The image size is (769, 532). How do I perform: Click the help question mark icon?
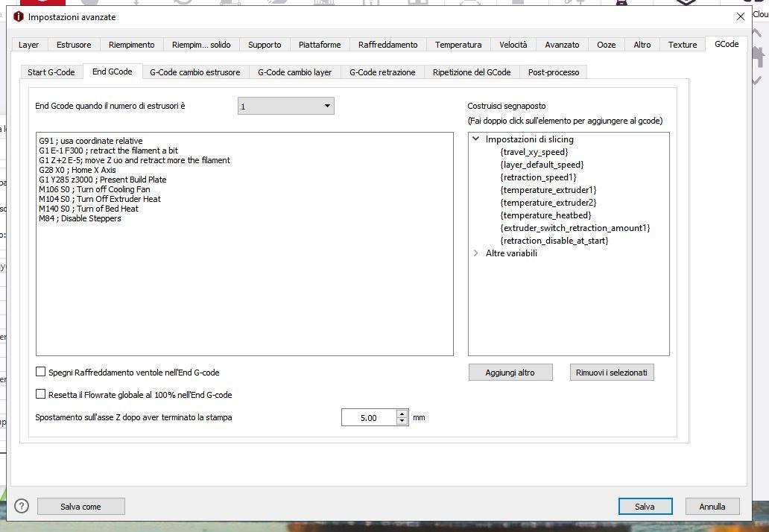tap(22, 506)
